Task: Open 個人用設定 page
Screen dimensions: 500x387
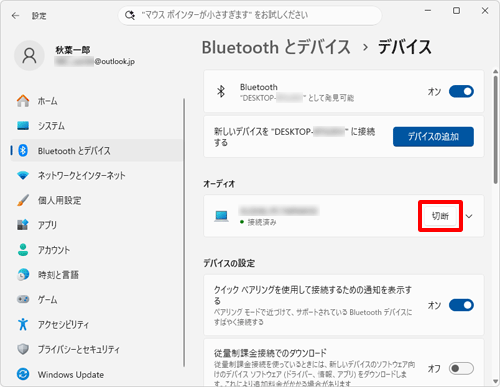Action: [97, 200]
